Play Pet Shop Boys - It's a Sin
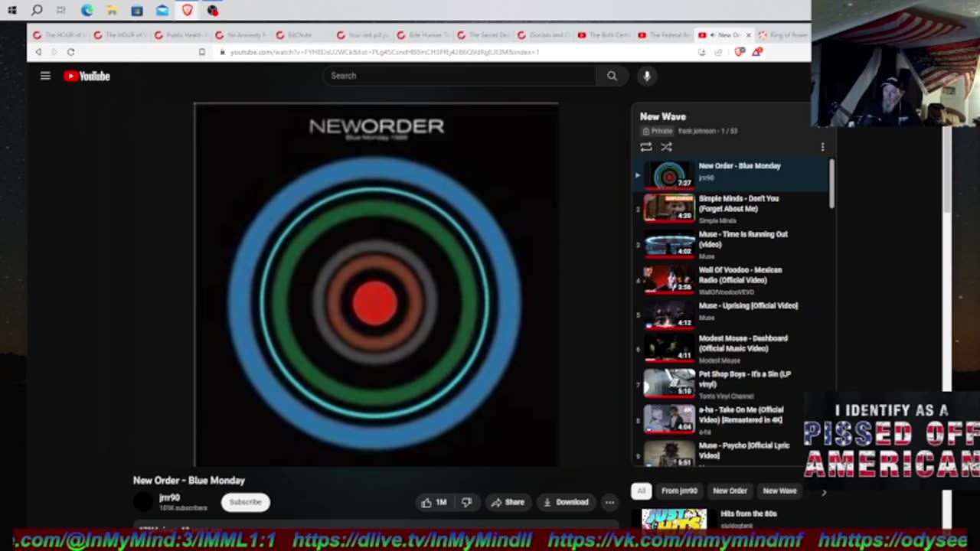Viewport: 980px width, 551px height. point(744,379)
